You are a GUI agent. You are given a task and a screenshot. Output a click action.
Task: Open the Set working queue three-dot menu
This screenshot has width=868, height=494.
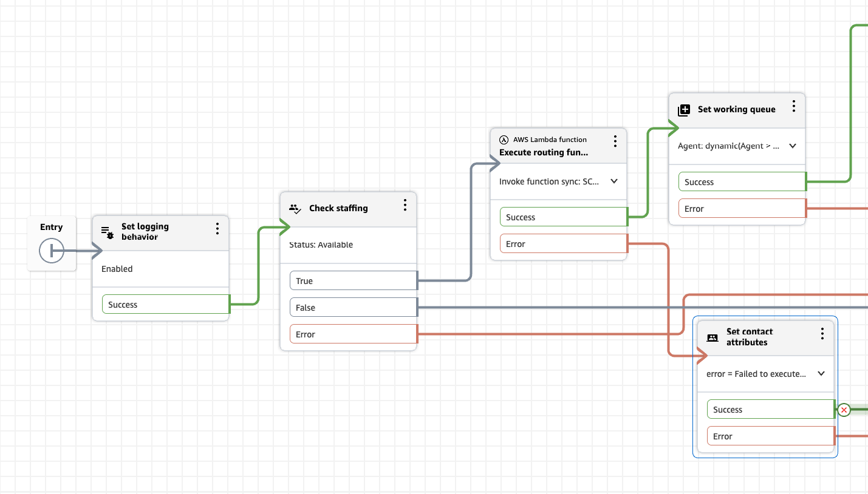tap(793, 106)
